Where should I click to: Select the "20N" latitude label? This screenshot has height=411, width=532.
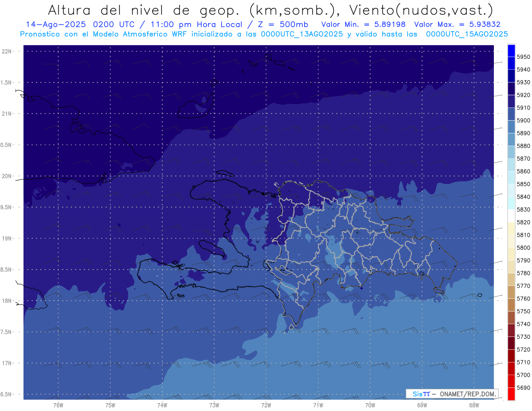pos(7,176)
